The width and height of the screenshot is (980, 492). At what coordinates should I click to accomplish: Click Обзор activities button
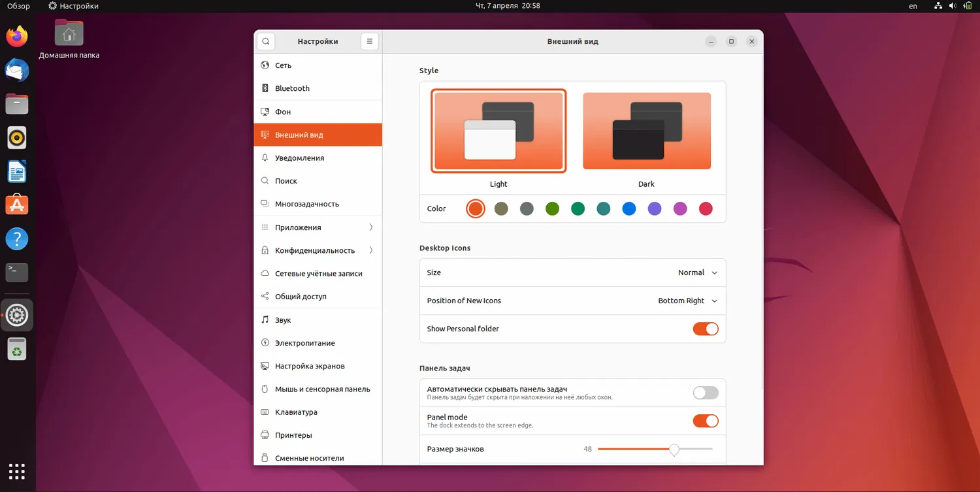coord(18,6)
